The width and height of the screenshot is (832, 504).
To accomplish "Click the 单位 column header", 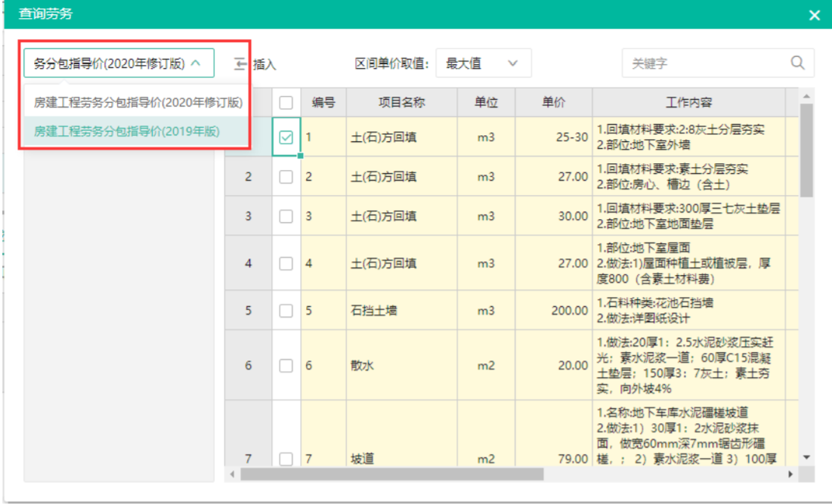I will 486,103.
